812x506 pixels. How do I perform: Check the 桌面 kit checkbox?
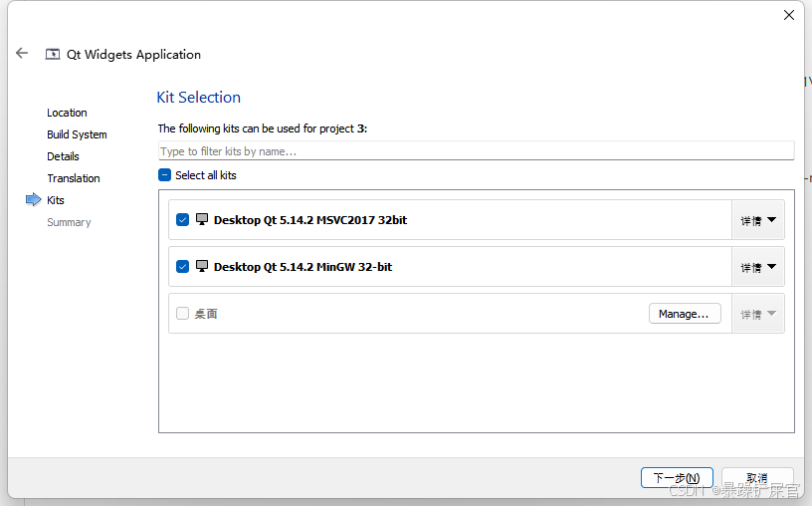(182, 313)
